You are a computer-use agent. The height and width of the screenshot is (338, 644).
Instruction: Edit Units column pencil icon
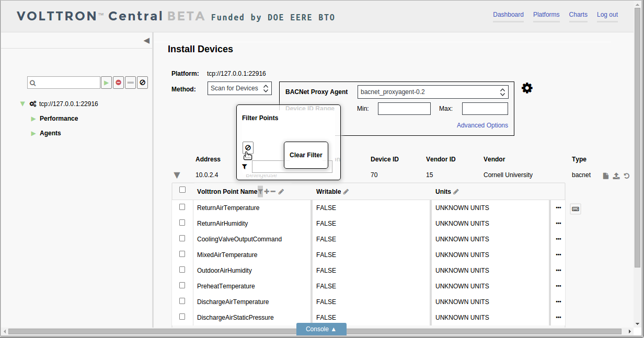(x=456, y=192)
